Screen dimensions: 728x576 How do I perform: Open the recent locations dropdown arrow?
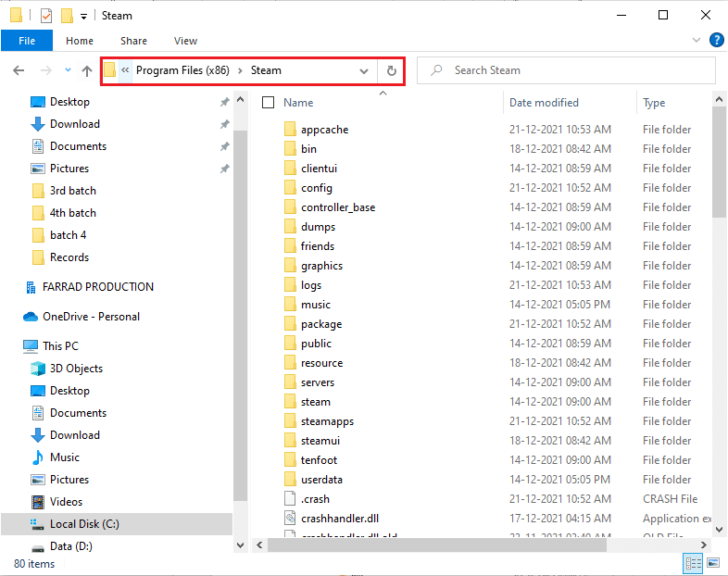pos(68,70)
